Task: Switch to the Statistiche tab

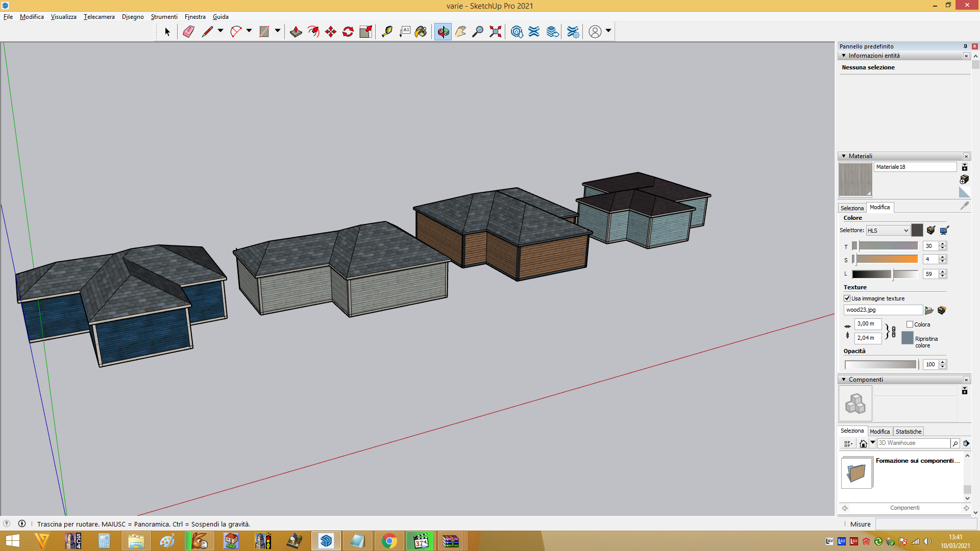Action: point(909,432)
